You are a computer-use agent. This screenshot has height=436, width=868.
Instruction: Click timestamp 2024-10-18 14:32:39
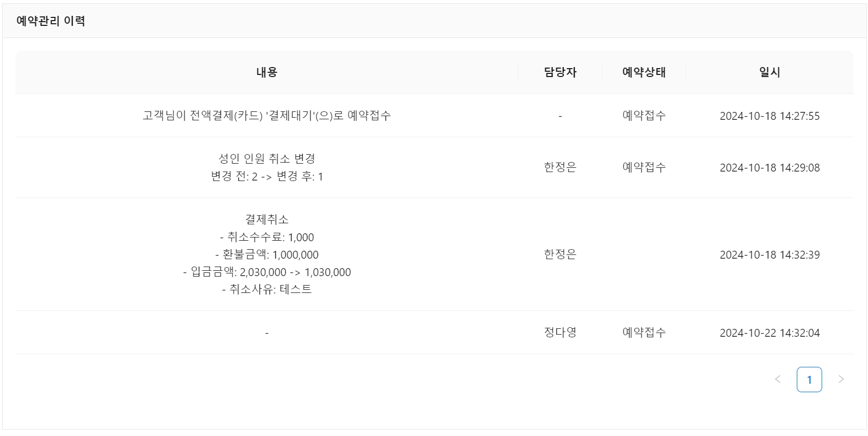769,255
